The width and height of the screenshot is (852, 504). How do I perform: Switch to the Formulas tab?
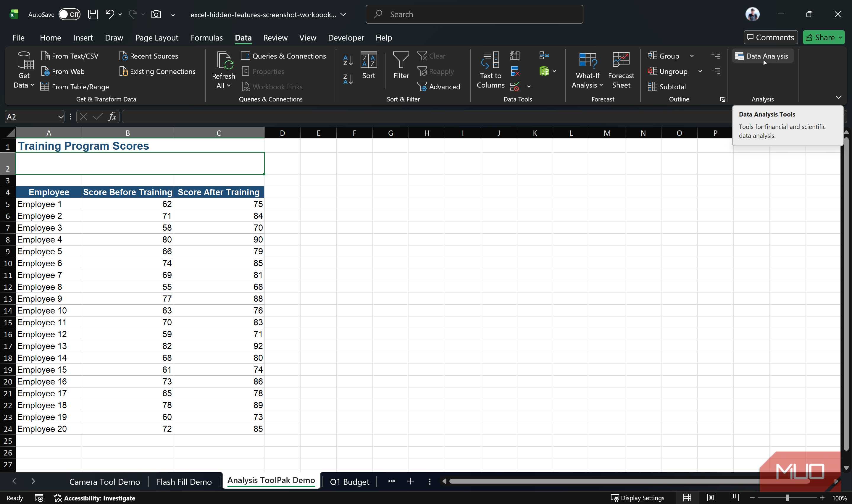pos(206,38)
